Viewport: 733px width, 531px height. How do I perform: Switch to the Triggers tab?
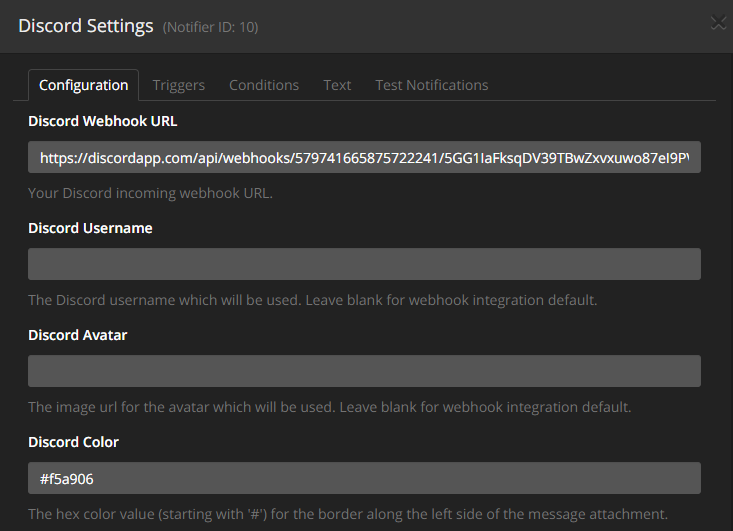[x=179, y=85]
